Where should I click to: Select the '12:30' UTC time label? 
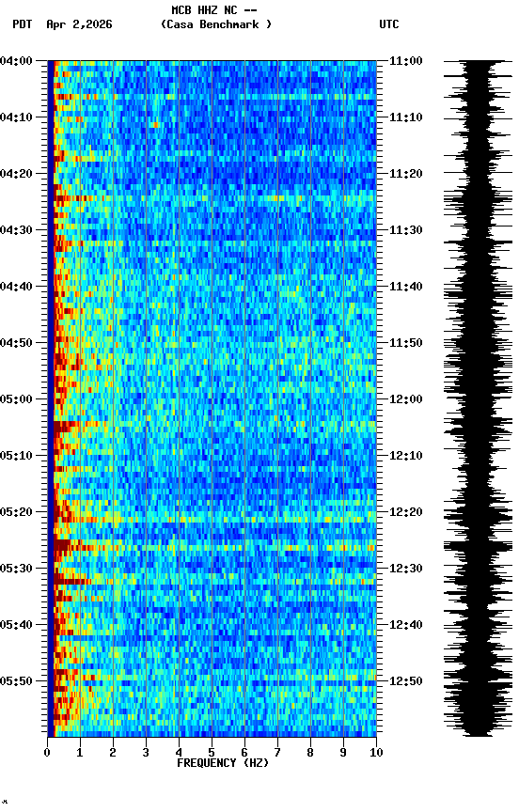pos(406,570)
